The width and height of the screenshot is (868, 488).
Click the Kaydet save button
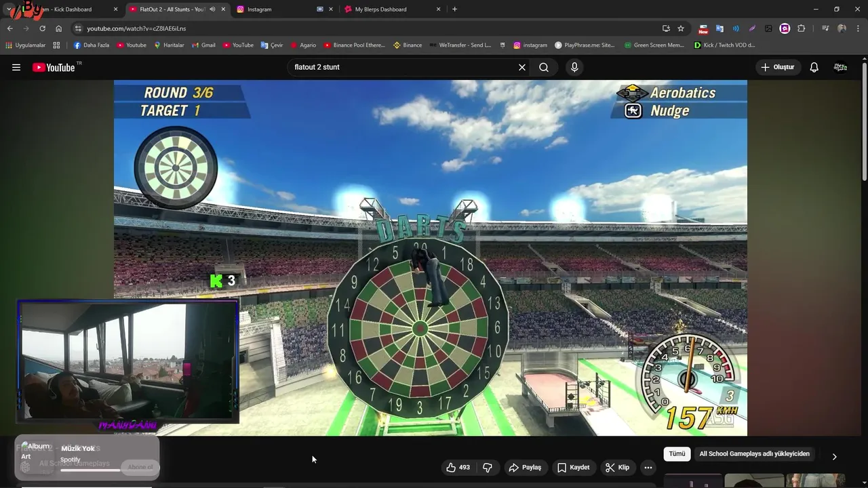573,467
